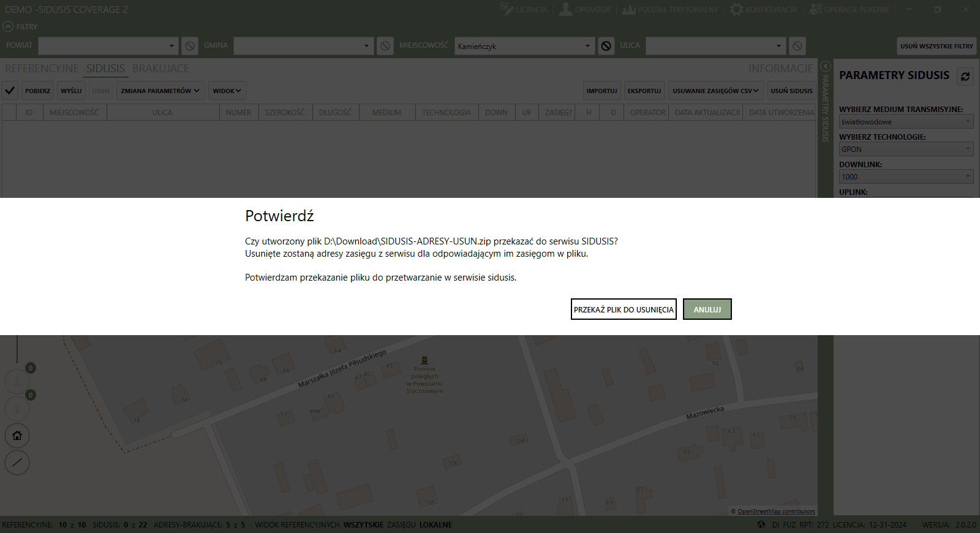Expand the Zmiana parametrów dropdown
The height and width of the screenshot is (533, 980).
click(x=160, y=91)
